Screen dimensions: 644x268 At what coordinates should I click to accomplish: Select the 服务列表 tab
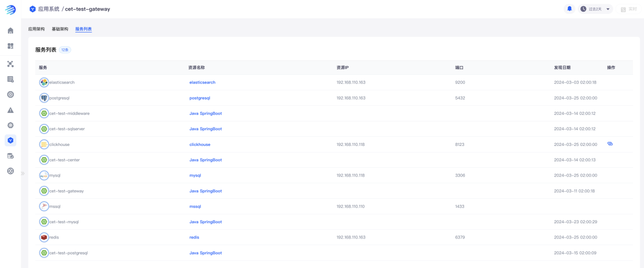tap(83, 29)
